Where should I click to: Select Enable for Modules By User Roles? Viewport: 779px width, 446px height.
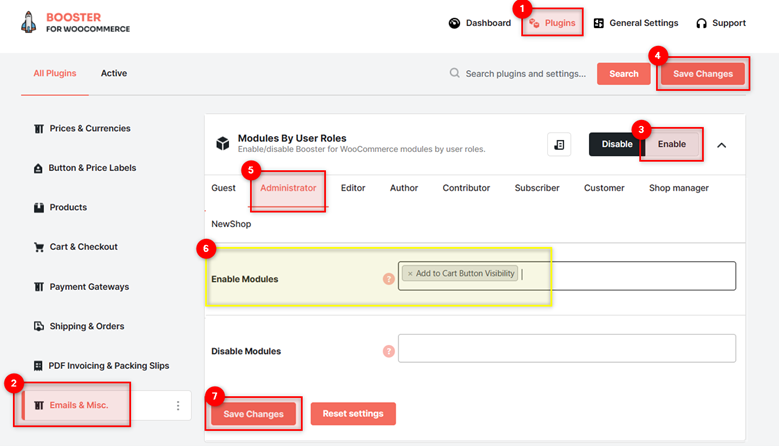672,144
